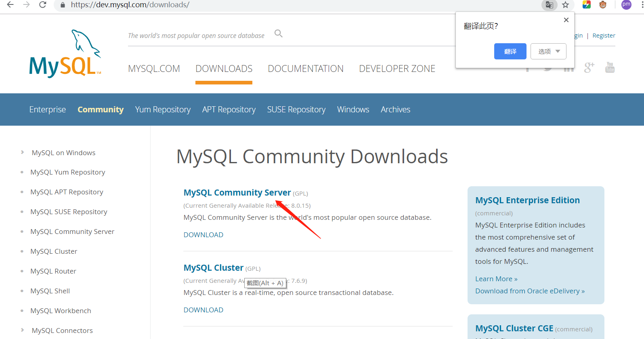This screenshot has width=644, height=339.
Task: Close the translate popup
Action: pyautogui.click(x=566, y=20)
